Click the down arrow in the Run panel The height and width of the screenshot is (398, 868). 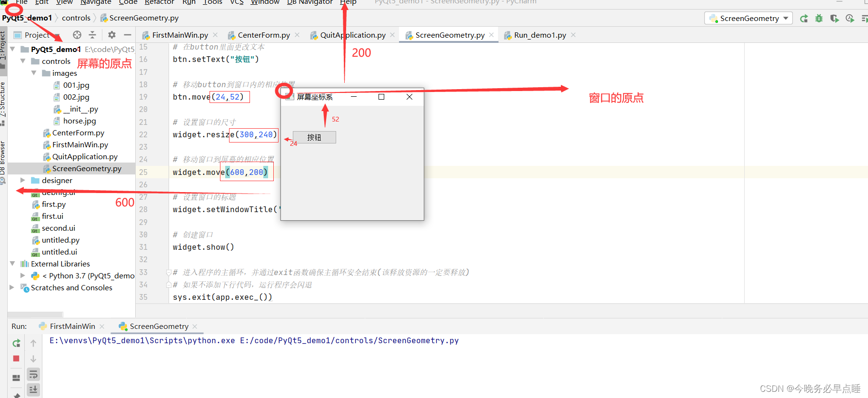click(x=33, y=358)
